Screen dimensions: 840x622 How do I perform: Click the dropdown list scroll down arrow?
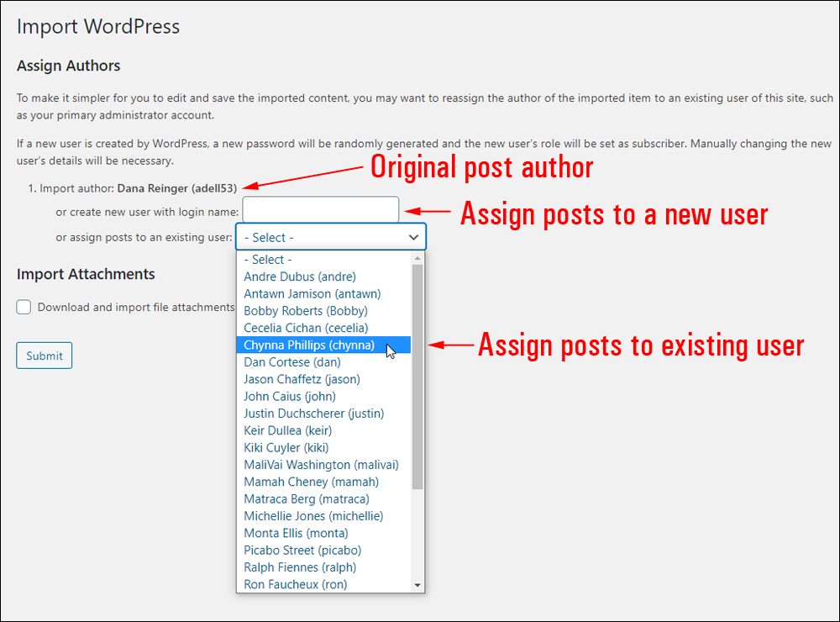click(417, 585)
